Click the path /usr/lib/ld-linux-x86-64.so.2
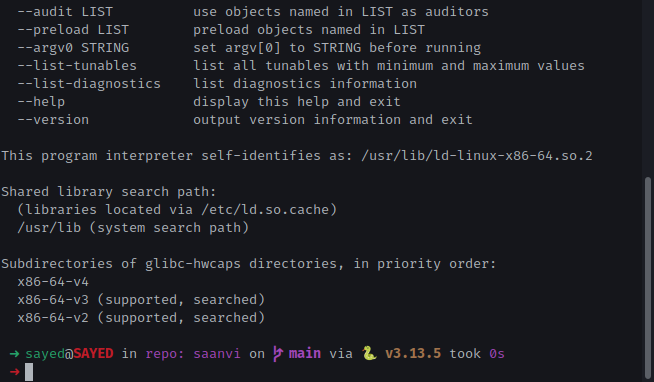654x382 pixels. click(477, 156)
